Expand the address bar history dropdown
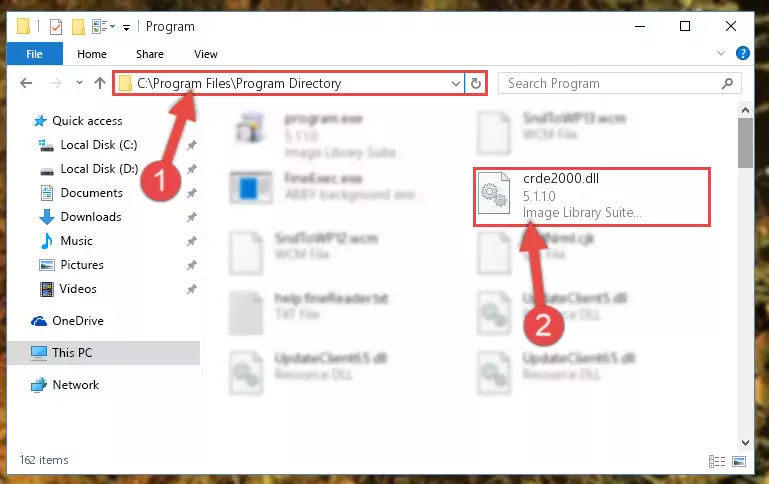 (455, 83)
